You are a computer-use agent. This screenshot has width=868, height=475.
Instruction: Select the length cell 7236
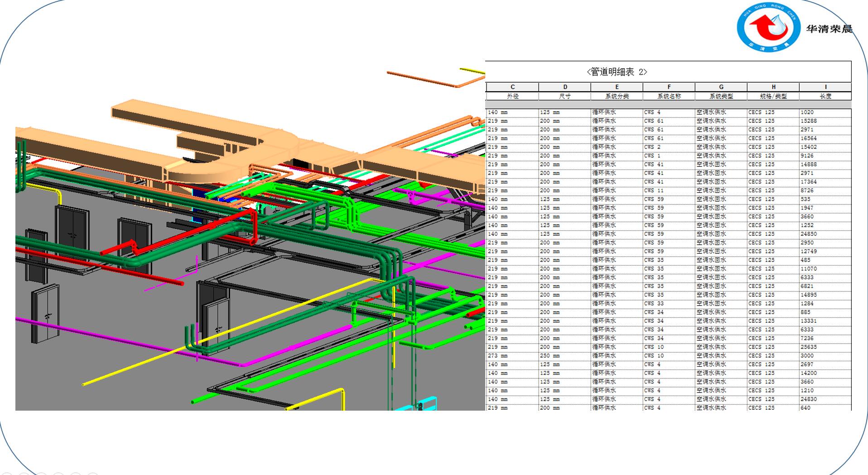coord(825,339)
